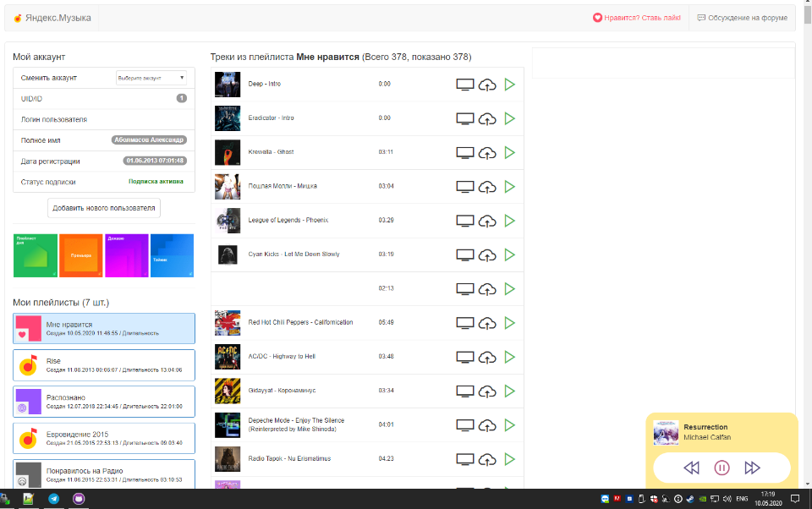Click full name badge Аболмасов Александр
Viewport: 812px width, 509px height.
tap(149, 140)
